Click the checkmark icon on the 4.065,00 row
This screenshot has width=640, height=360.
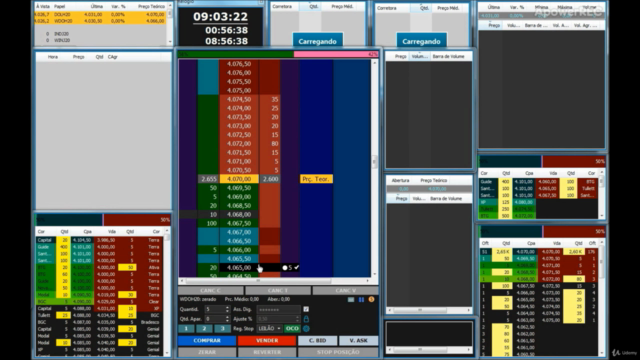(x=296, y=267)
